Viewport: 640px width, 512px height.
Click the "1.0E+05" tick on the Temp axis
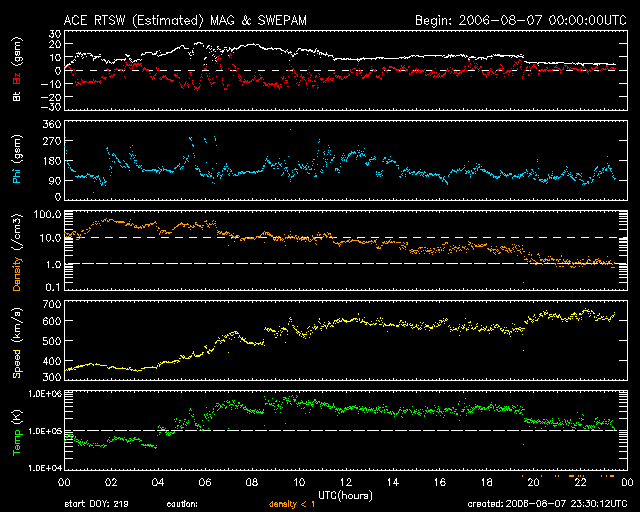point(45,431)
